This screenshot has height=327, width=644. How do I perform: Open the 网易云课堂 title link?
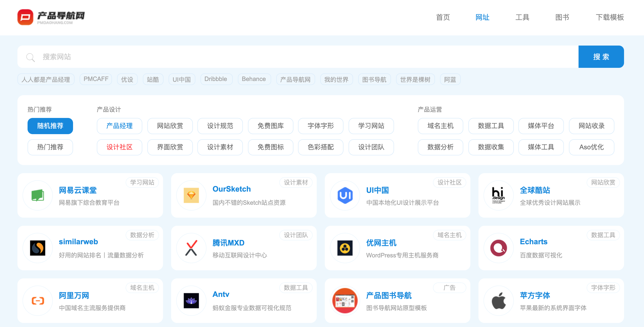(x=78, y=190)
